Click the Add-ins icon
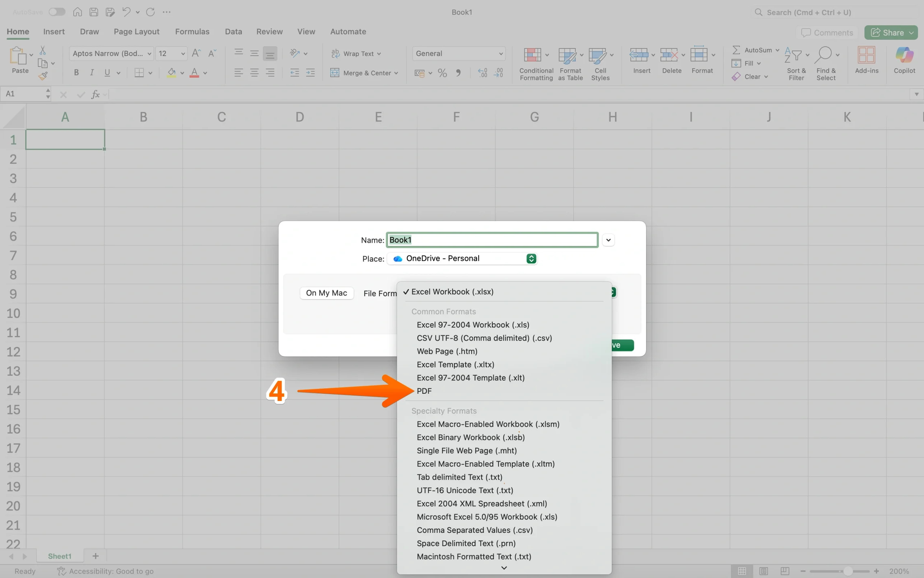The height and width of the screenshot is (578, 924). pyautogui.click(x=866, y=55)
